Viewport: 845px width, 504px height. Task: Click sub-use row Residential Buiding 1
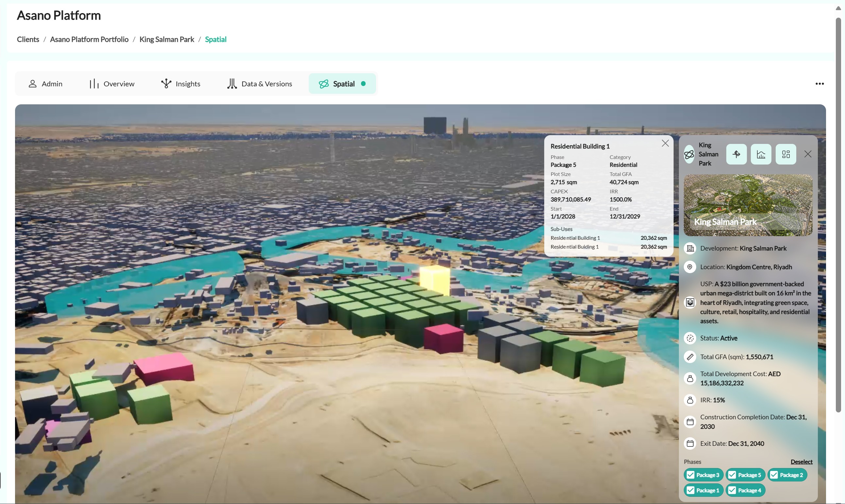coord(608,247)
